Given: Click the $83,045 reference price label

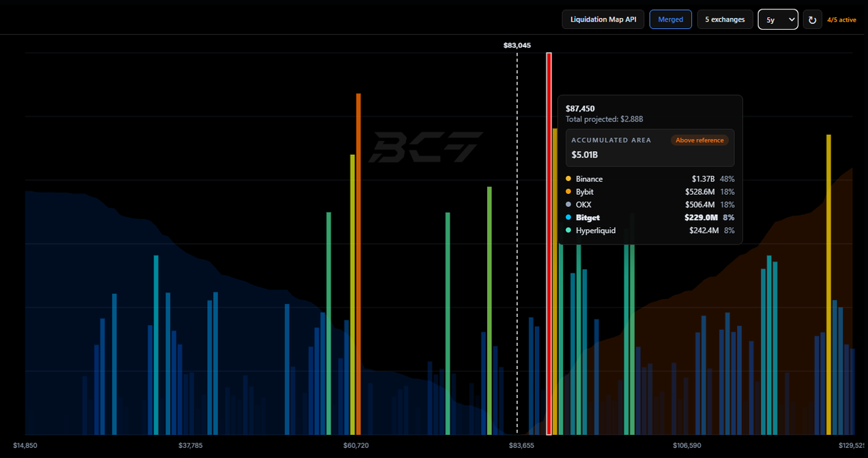Looking at the screenshot, I should pos(517,46).
